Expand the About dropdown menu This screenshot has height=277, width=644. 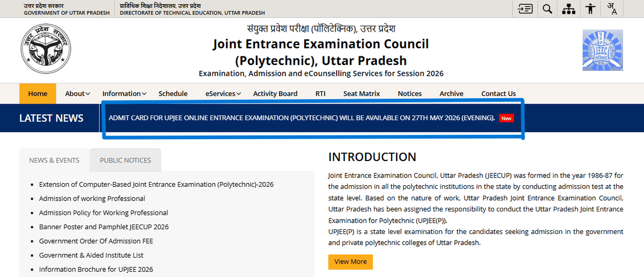tap(77, 93)
